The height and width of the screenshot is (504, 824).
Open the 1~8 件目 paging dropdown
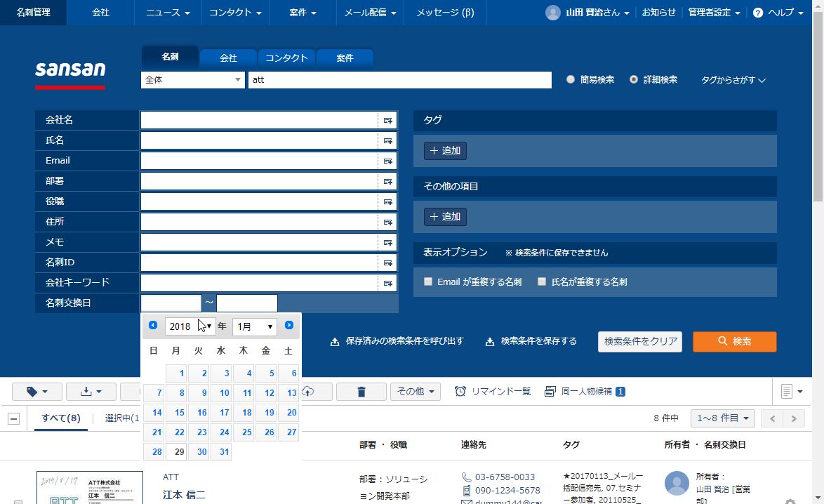(x=722, y=418)
